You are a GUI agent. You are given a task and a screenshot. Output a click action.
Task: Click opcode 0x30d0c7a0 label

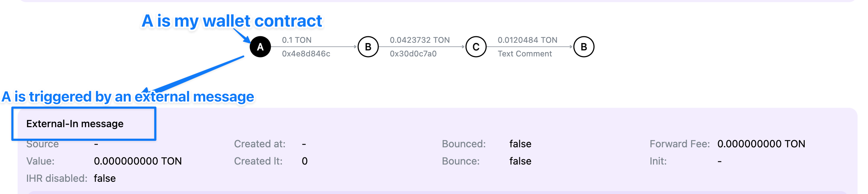[x=413, y=54]
